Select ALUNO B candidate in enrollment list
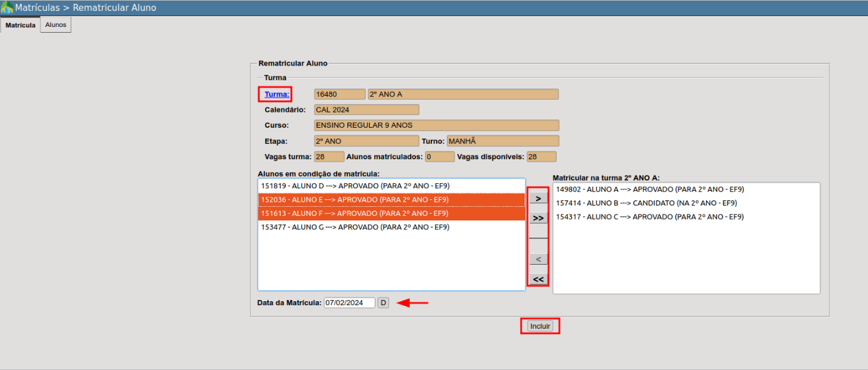Screen dimensions: 868x370 pyautogui.click(x=646, y=203)
